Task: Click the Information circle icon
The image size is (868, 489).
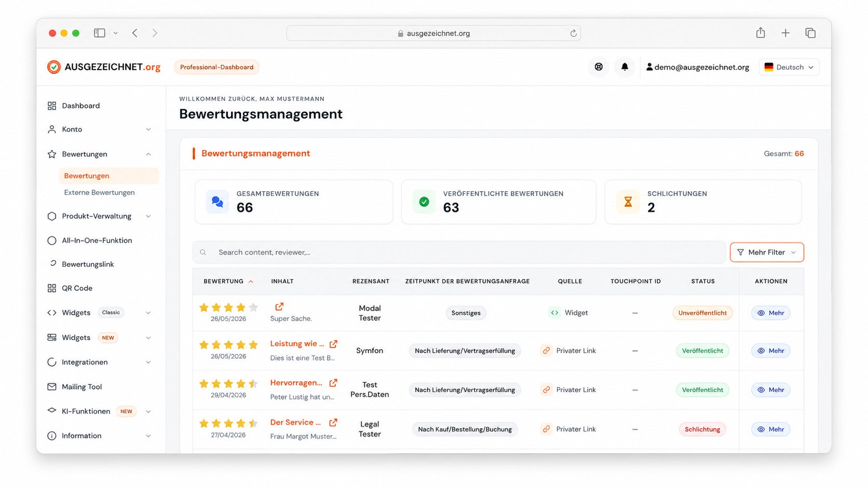Action: point(52,436)
